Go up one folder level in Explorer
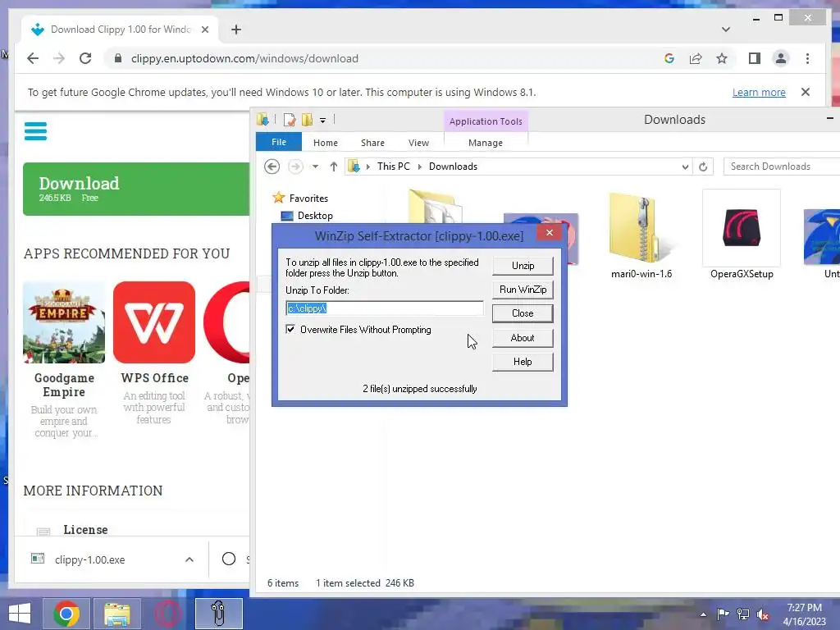 333,167
